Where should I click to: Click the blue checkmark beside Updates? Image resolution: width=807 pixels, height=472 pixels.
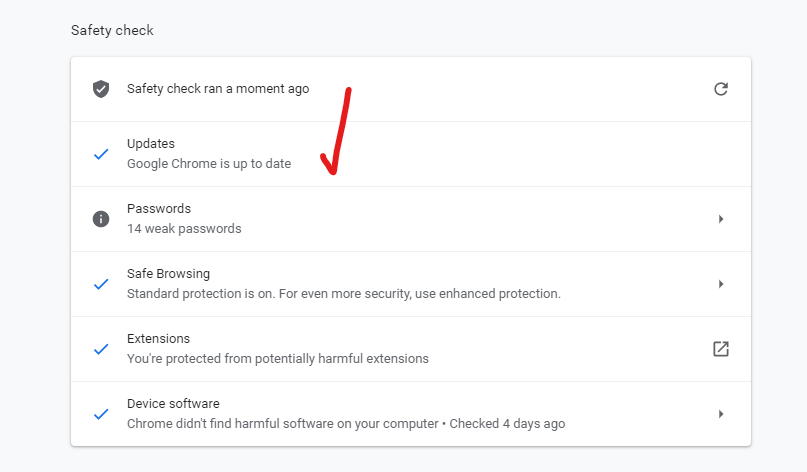[x=101, y=154]
